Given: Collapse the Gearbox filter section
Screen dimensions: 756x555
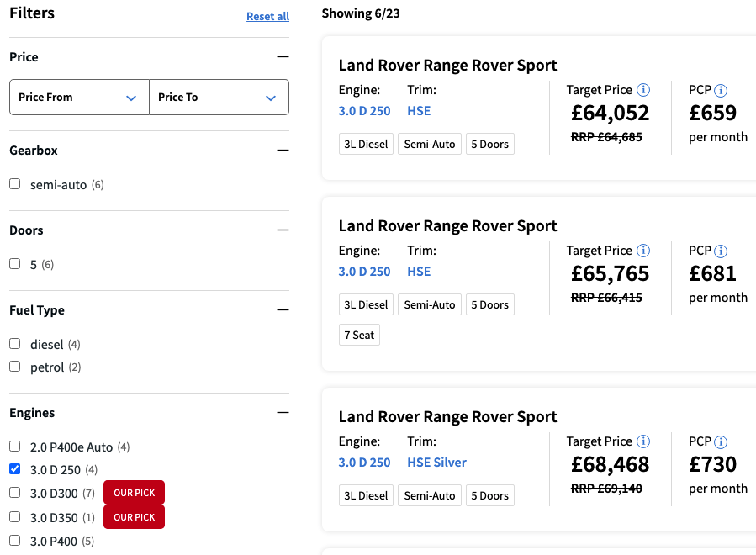Looking at the screenshot, I should [283, 150].
